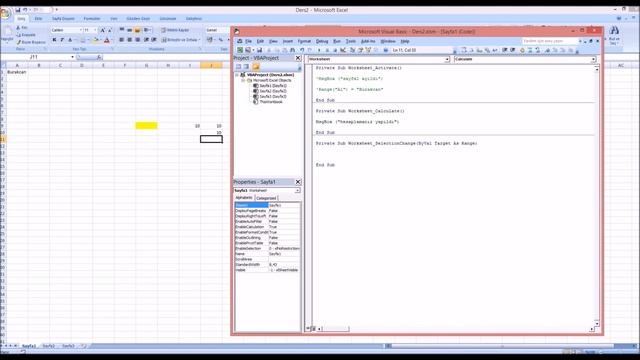Open Object dropdown showing Worksheet
This screenshot has height=360, width=640.
pyautogui.click(x=447, y=59)
